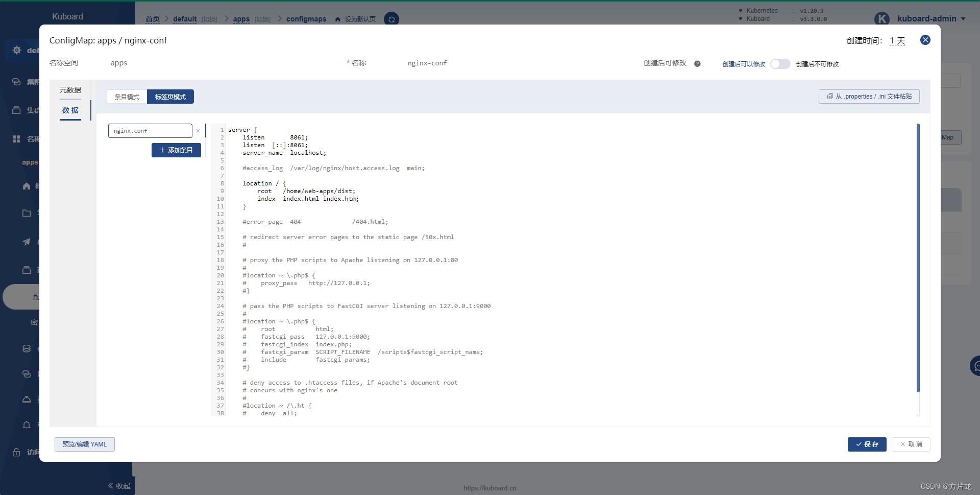
Task: Select the 元数据 tab in the dialog
Action: [70, 89]
